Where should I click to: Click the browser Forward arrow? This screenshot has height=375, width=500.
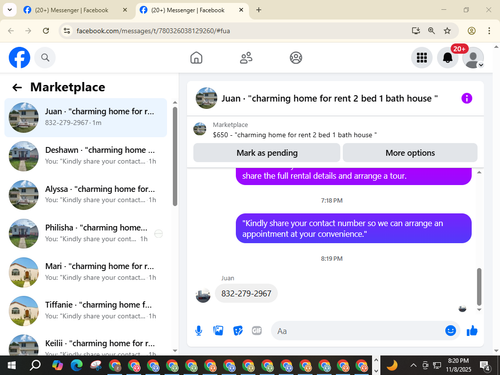coord(28,31)
